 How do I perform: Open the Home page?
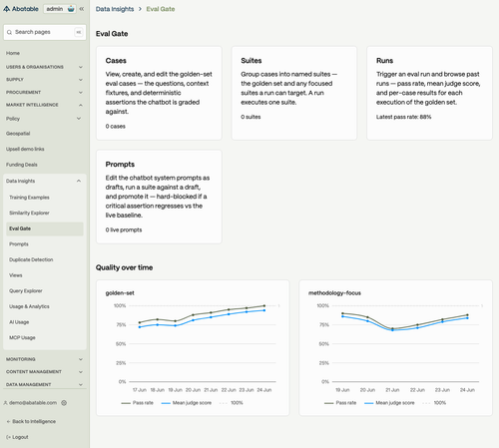pos(13,53)
